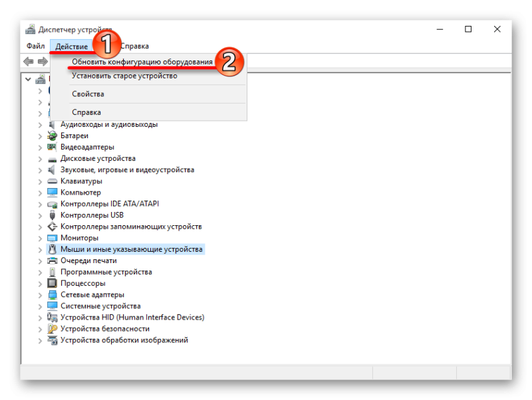Click the Аудиовходы и аудиовыходы speaker icon
532x400 pixels.
pyautogui.click(x=52, y=124)
